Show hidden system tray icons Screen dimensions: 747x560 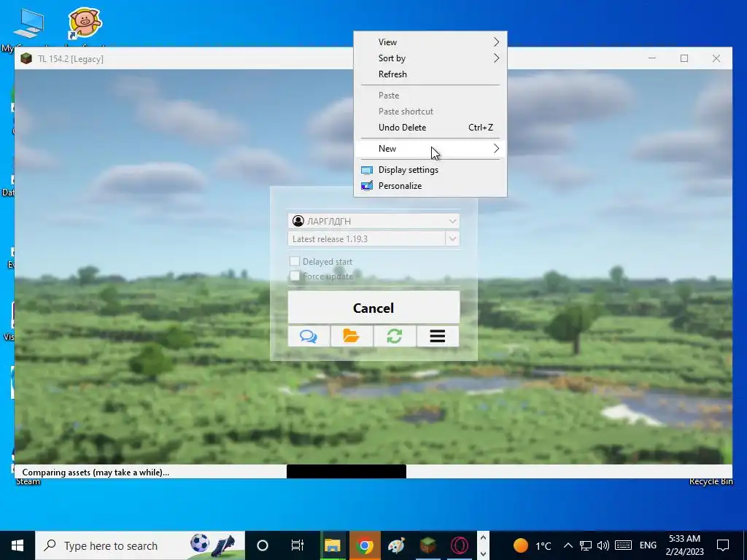(568, 545)
